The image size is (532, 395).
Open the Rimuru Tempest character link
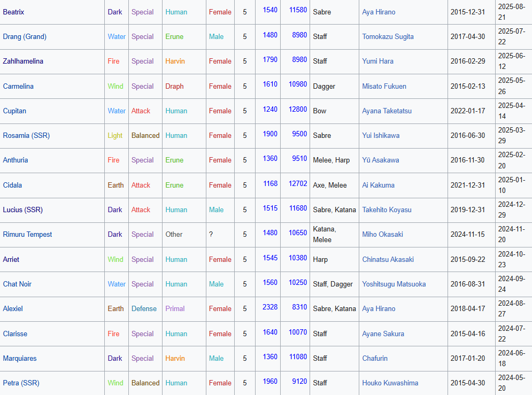point(27,234)
